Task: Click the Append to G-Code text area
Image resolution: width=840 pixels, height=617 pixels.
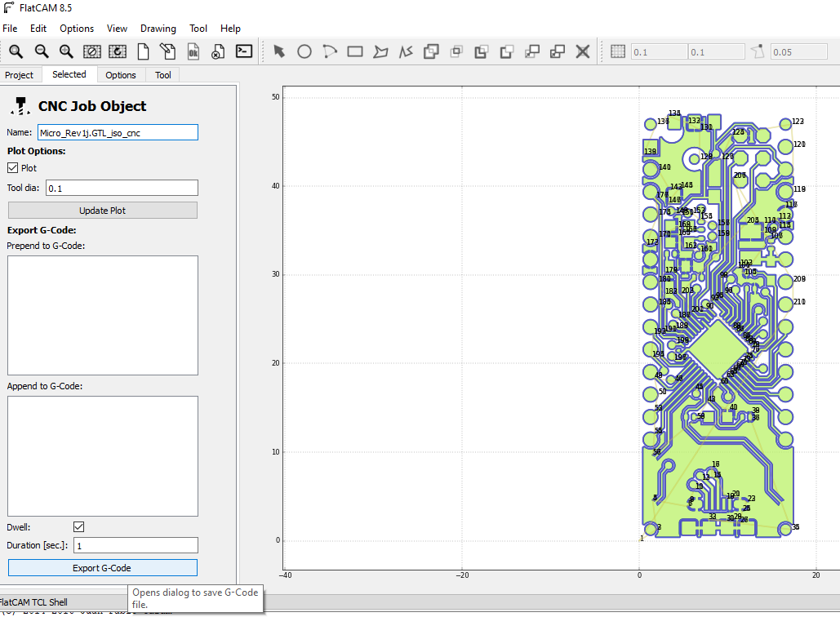Action: [102, 456]
